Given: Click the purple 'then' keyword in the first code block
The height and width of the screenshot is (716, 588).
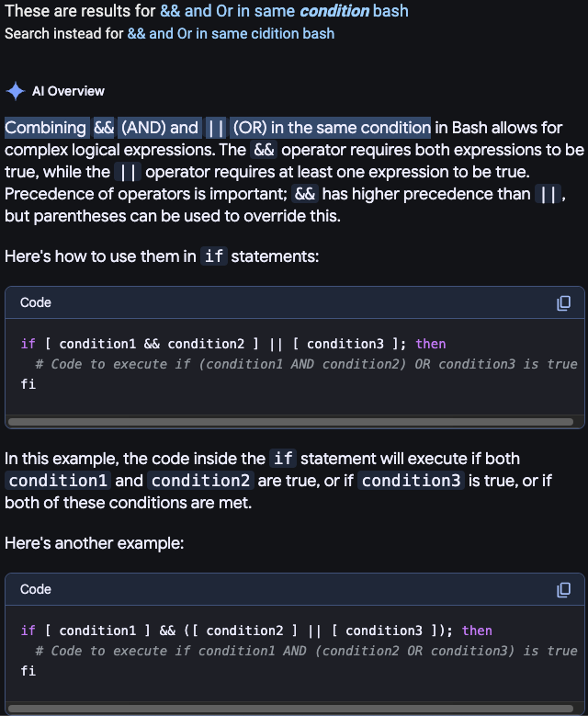Looking at the screenshot, I should [x=431, y=344].
